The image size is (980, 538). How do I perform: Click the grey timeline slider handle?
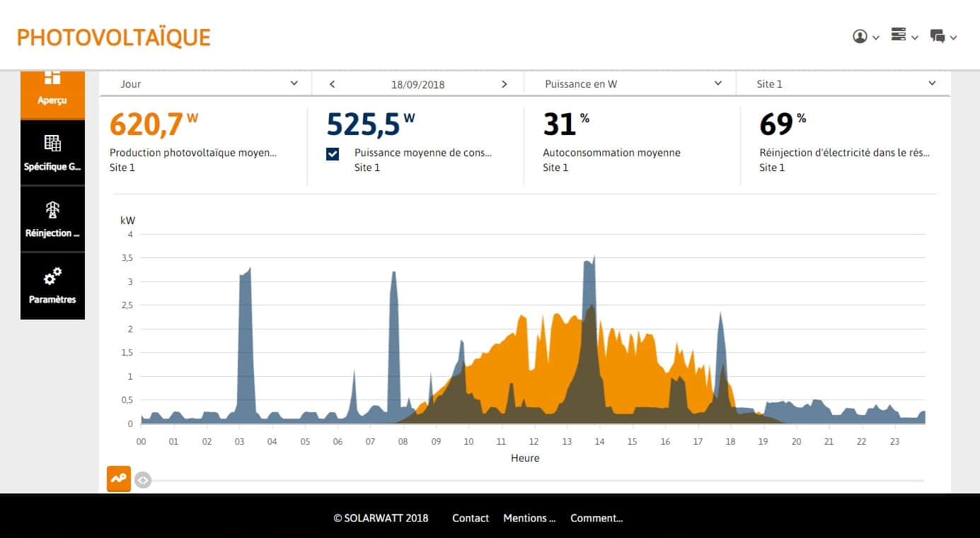143,480
